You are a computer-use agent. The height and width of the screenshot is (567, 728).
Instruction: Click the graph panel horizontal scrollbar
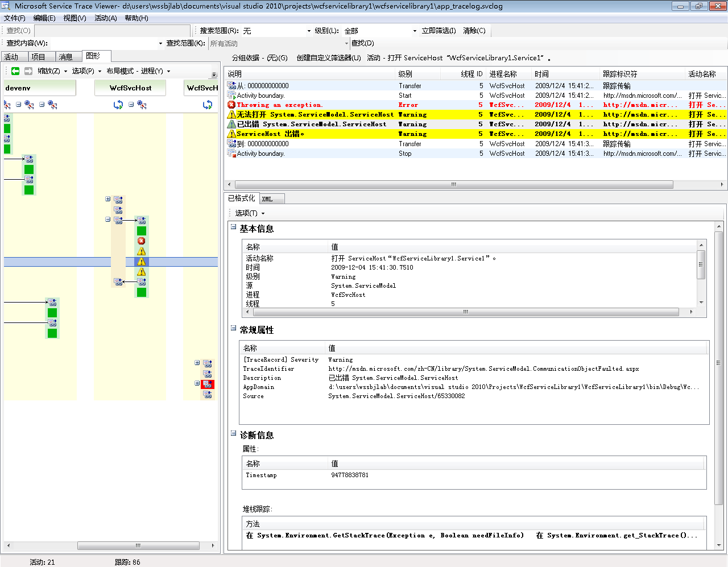pyautogui.click(x=138, y=545)
